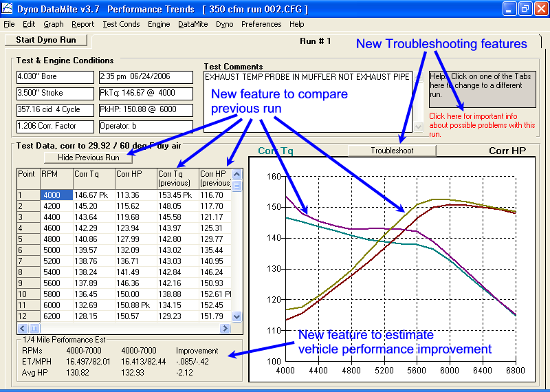Click data table scroll right arrow
550x392 pixels.
click(x=225, y=329)
